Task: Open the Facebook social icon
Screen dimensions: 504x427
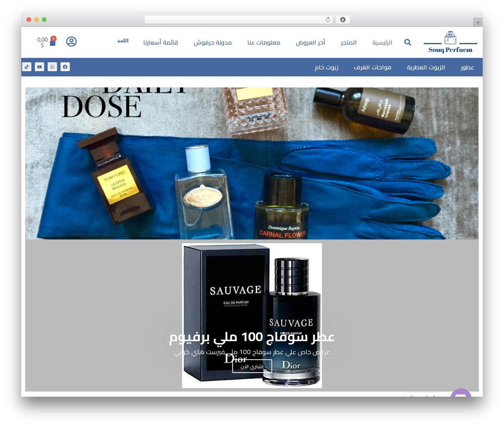Action: click(65, 67)
